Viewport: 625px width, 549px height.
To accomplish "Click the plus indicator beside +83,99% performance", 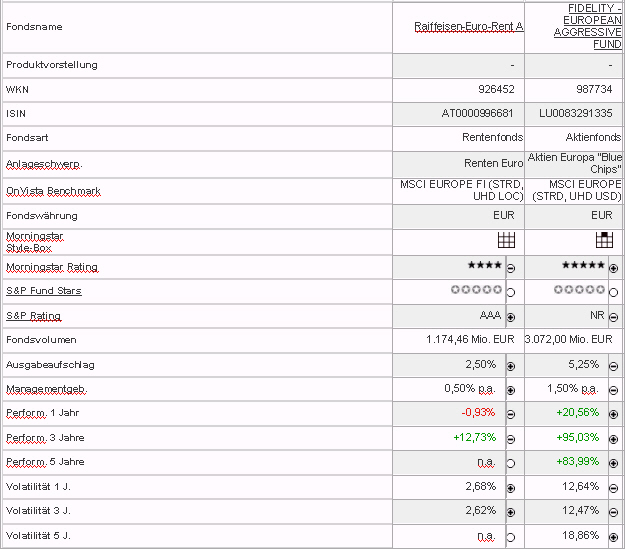I will point(613,463).
